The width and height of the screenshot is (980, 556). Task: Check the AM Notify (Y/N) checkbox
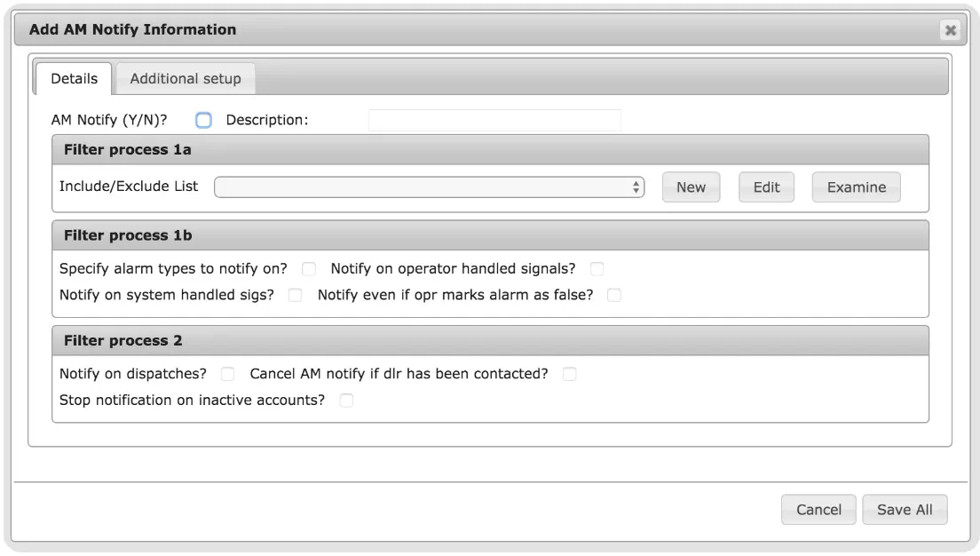pos(203,120)
